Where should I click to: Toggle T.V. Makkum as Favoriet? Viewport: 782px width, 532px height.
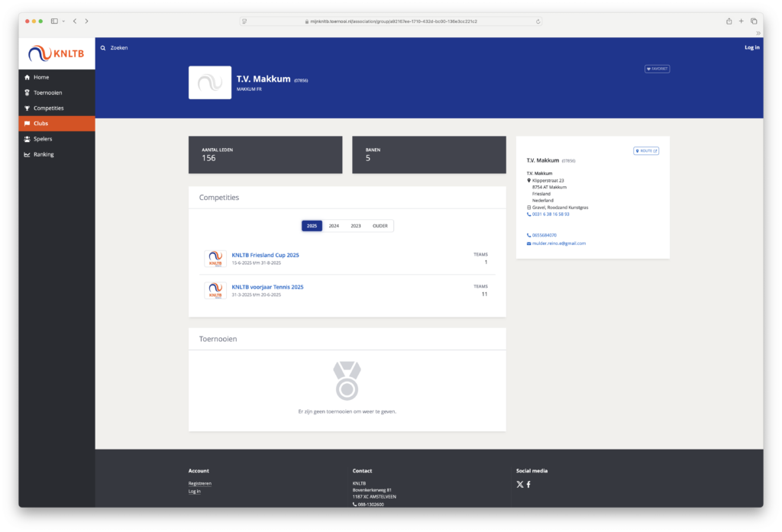coord(657,69)
